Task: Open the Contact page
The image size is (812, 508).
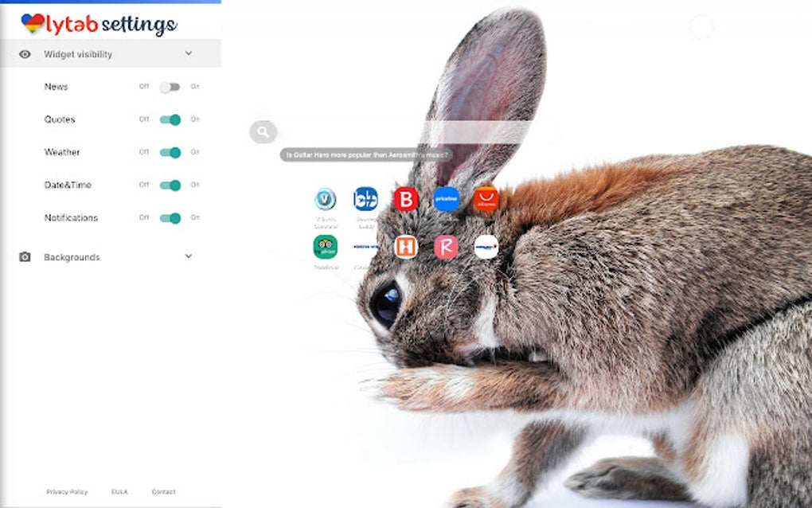Action: [x=163, y=492]
